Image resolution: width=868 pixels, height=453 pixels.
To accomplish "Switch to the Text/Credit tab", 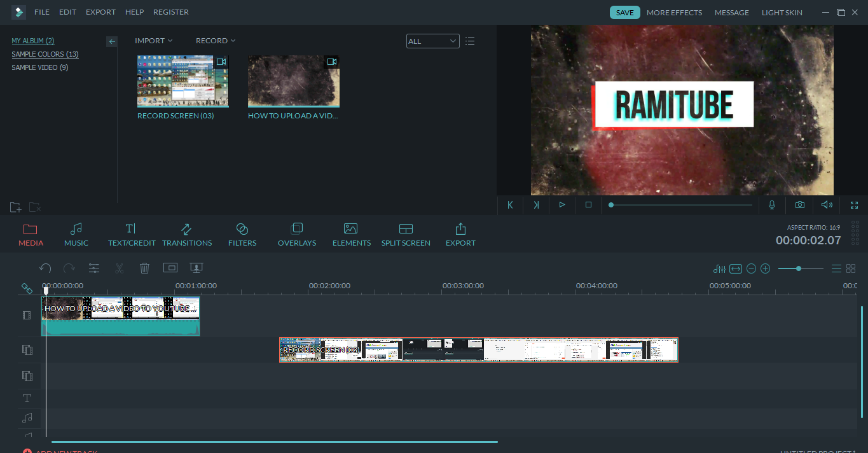I will pyautogui.click(x=132, y=234).
